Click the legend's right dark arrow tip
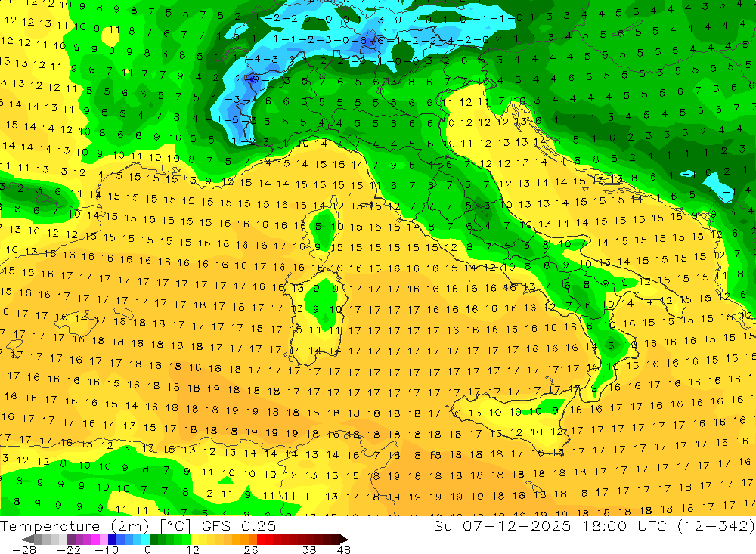 pyautogui.click(x=344, y=539)
